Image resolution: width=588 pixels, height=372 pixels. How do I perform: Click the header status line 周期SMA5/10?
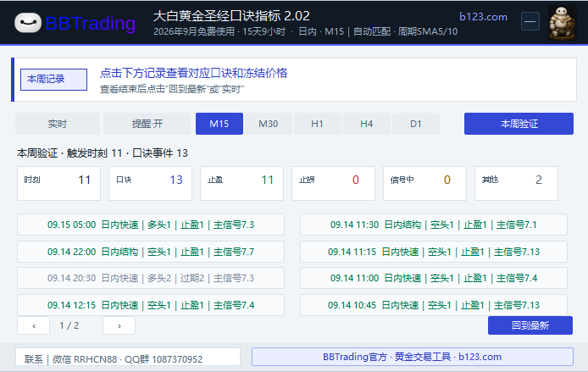point(305,31)
